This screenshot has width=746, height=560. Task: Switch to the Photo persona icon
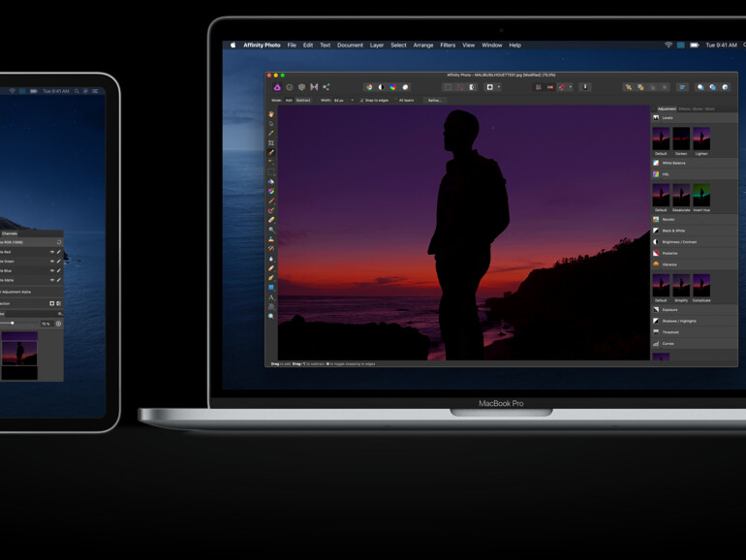[277, 87]
